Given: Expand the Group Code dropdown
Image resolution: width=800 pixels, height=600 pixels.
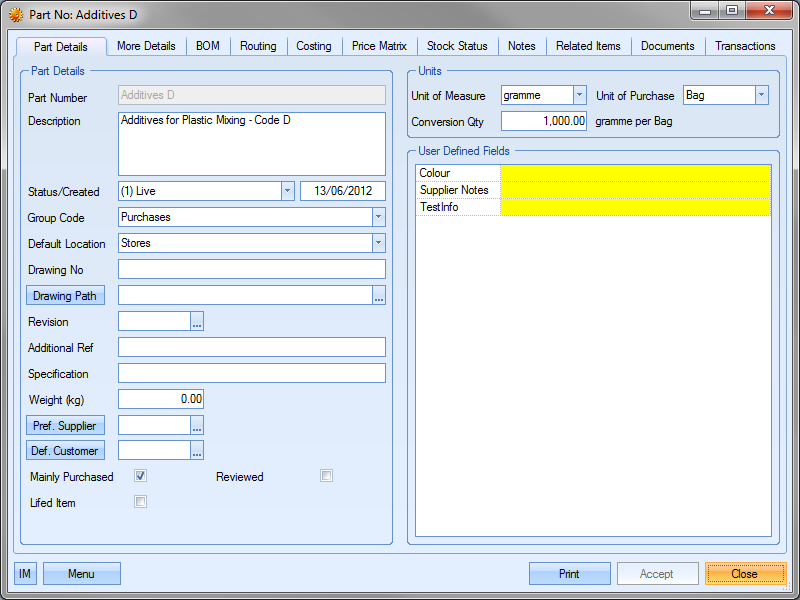Looking at the screenshot, I should click(x=378, y=217).
